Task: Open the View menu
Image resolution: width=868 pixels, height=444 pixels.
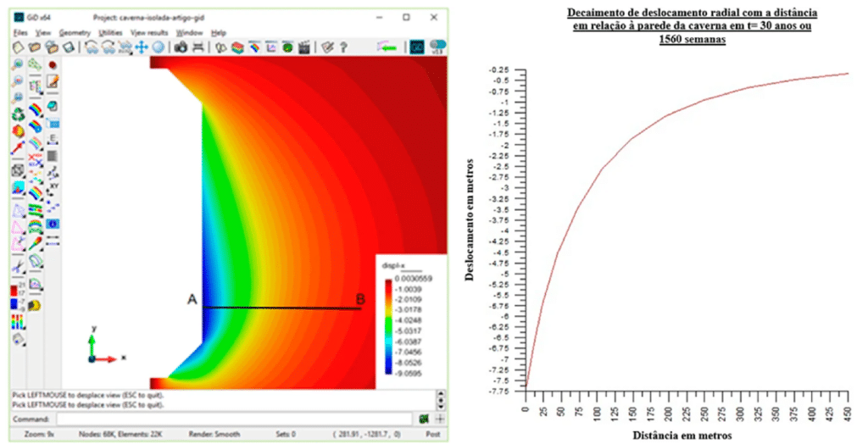Action: [x=42, y=33]
